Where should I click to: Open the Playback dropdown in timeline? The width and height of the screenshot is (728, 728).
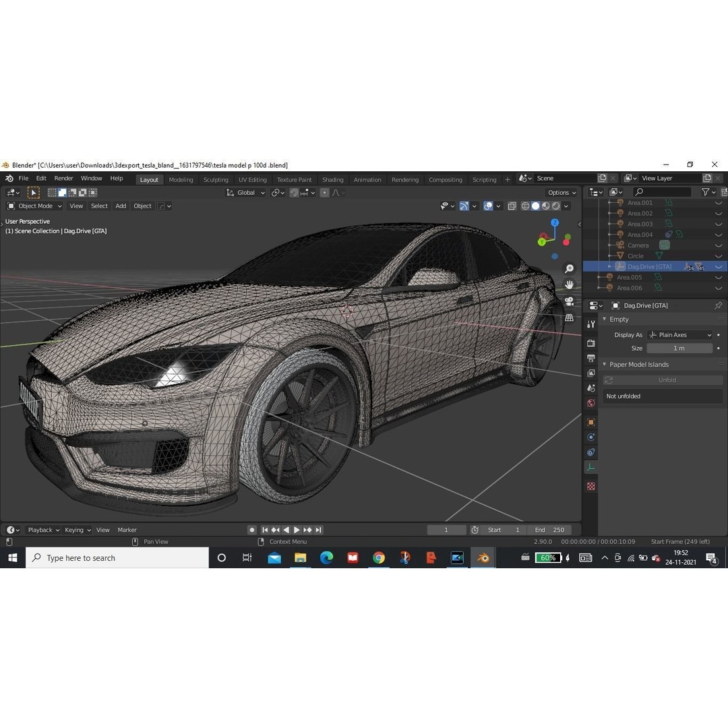[x=43, y=530]
